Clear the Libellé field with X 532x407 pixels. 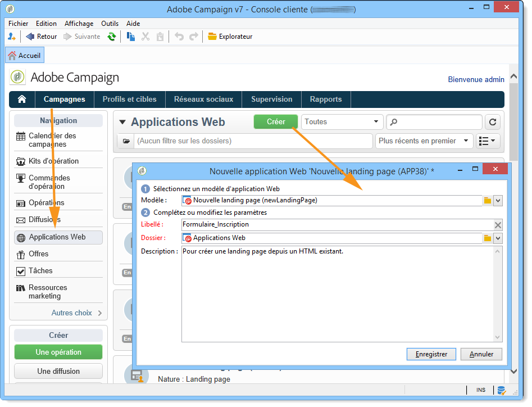pos(498,225)
